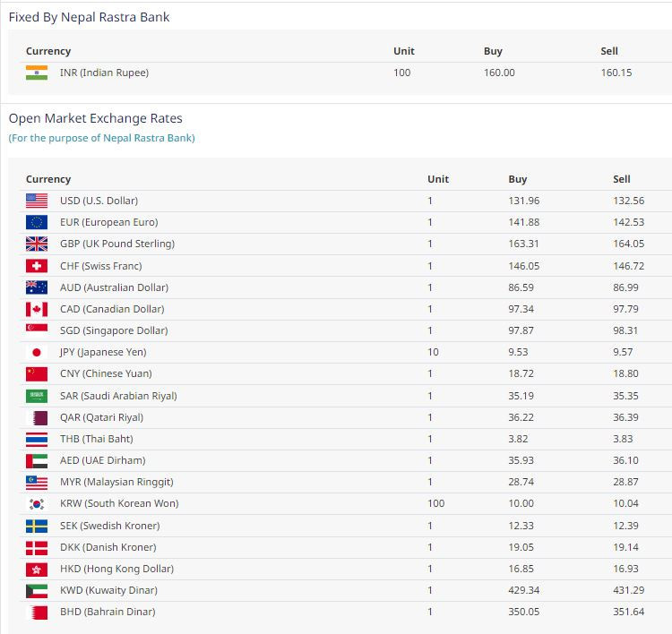This screenshot has height=634, width=672.
Task: Click the EUR buy rate 141.88
Action: tap(524, 222)
